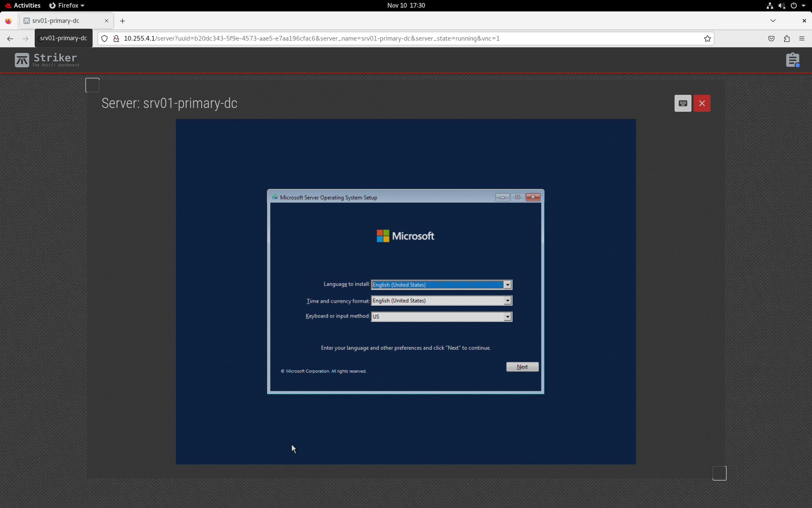Click the network icon in top bar

(x=770, y=6)
